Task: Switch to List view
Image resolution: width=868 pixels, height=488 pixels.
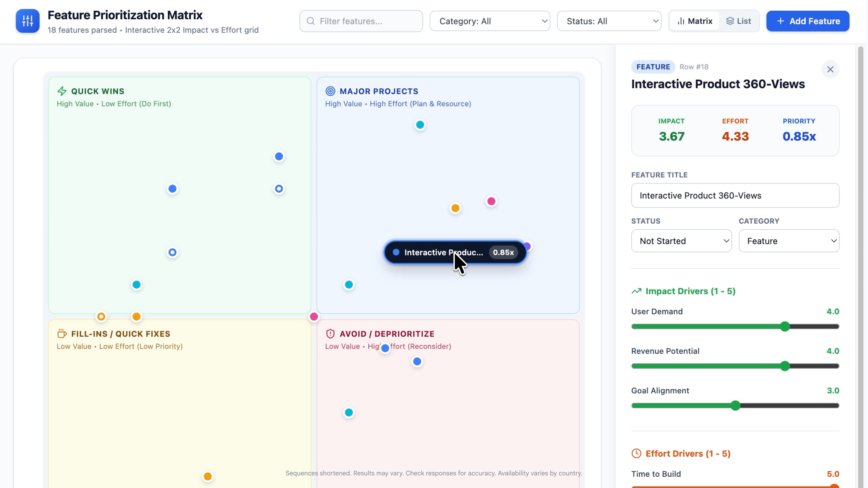Action: 739,21
